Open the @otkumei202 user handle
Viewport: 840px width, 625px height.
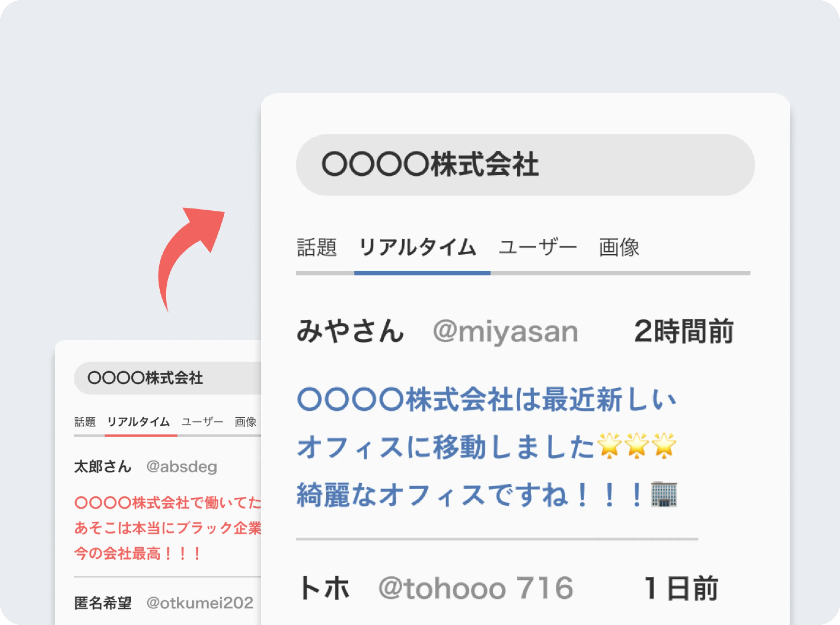click(200, 603)
